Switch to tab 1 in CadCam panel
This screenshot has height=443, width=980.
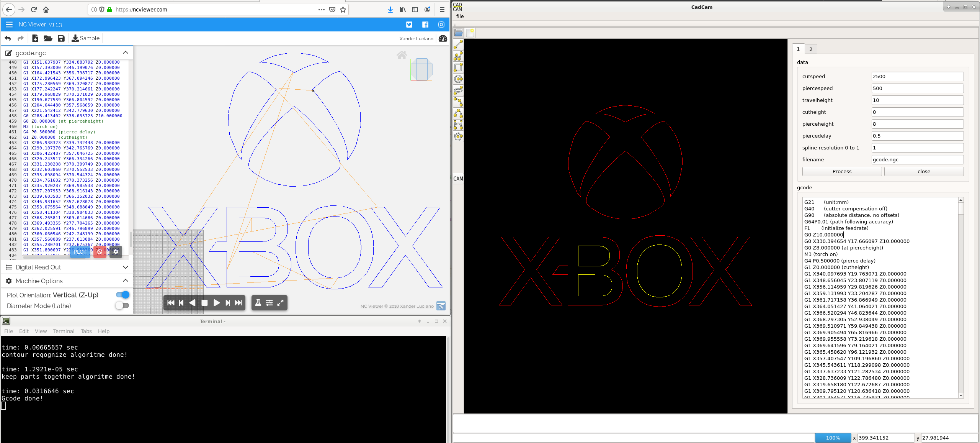tap(798, 49)
